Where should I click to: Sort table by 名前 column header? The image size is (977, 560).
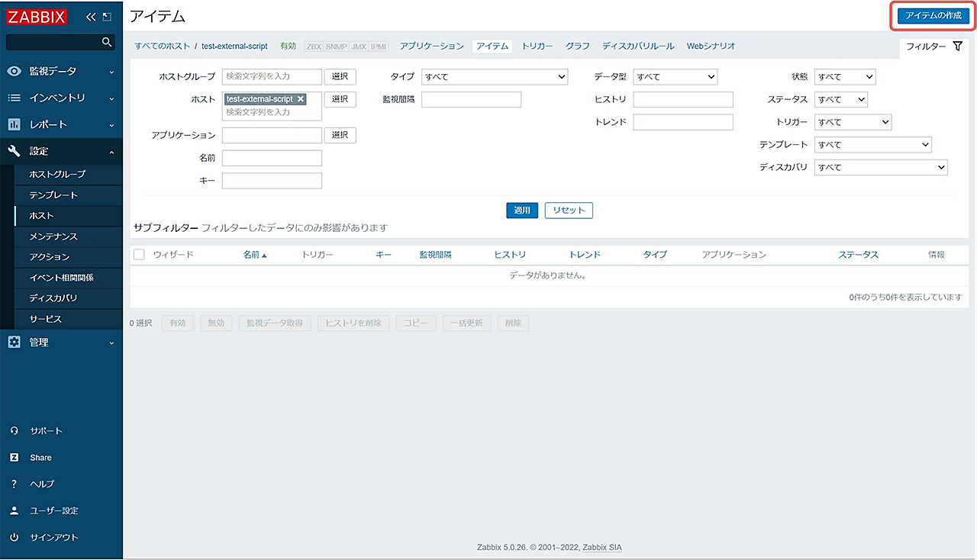[x=252, y=255]
